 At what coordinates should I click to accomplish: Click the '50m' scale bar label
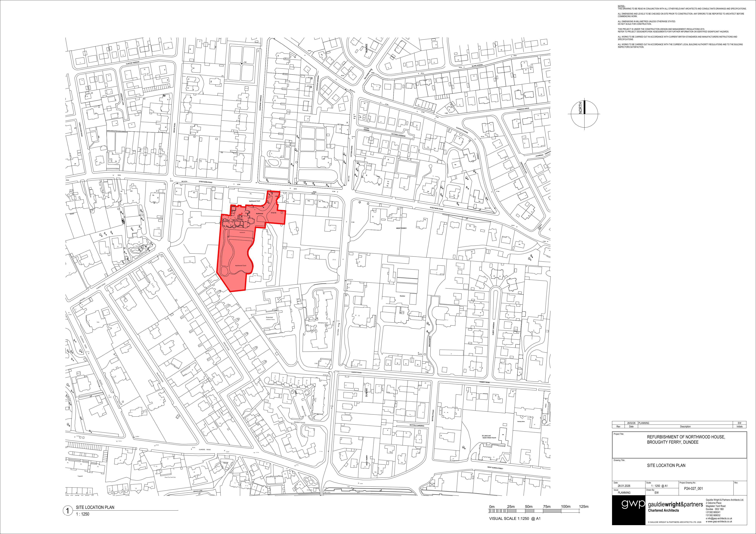click(x=529, y=506)
